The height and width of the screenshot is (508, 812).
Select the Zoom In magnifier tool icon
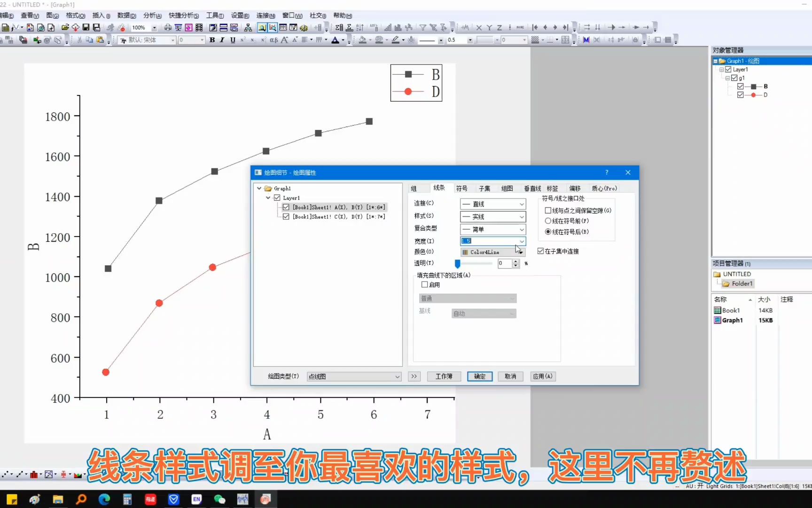[x=261, y=27]
